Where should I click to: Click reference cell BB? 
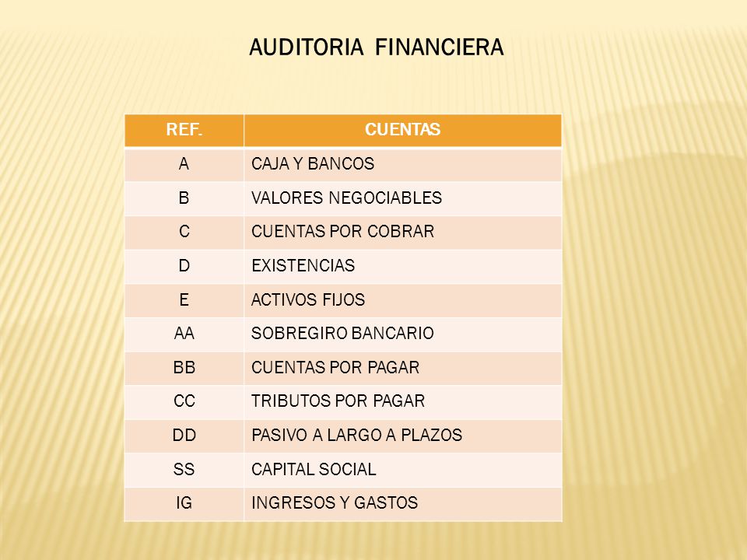click(184, 368)
